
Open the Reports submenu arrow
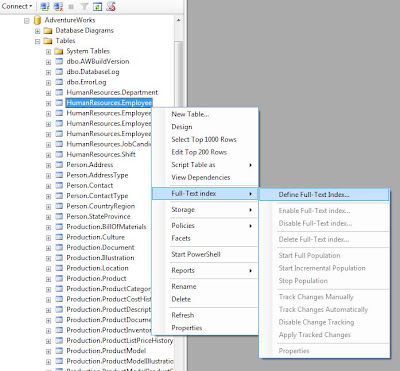250,271
